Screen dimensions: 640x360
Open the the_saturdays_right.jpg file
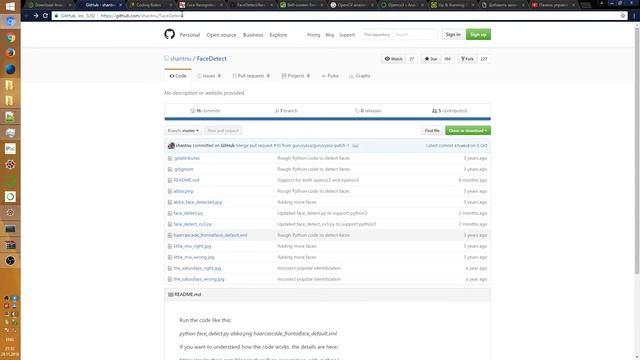tap(197, 268)
